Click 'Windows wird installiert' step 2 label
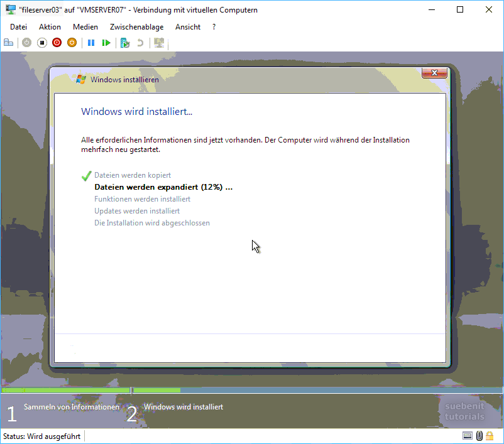The image size is (504, 444). (184, 407)
